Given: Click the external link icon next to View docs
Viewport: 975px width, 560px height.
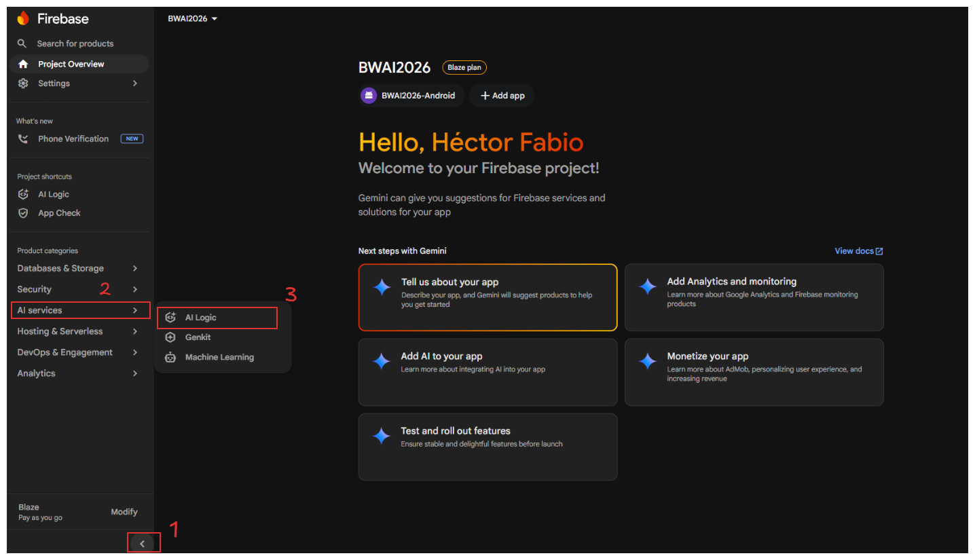Looking at the screenshot, I should coord(879,251).
